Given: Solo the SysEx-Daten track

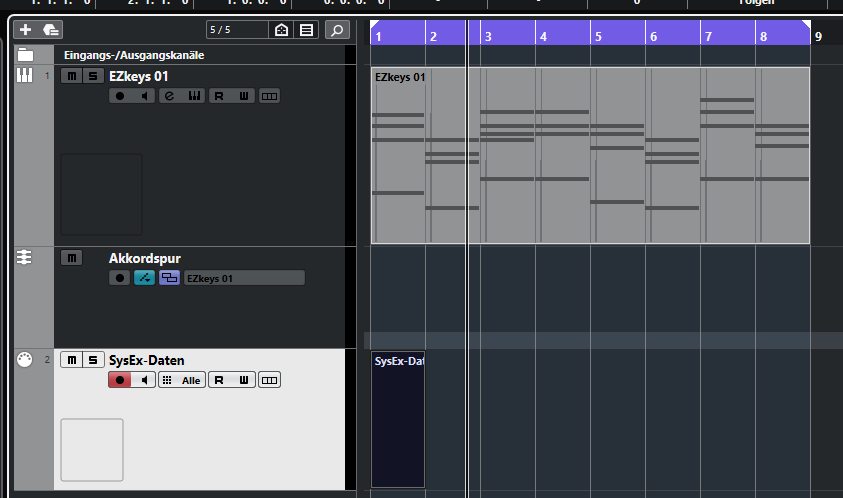Looking at the screenshot, I should 93,360.
